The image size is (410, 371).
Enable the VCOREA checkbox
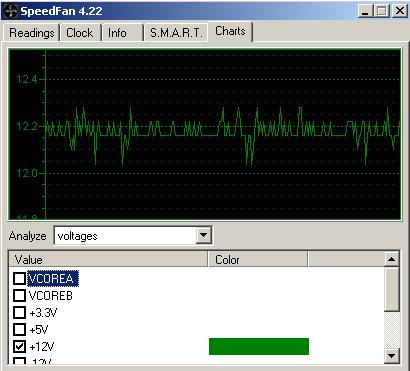click(19, 278)
